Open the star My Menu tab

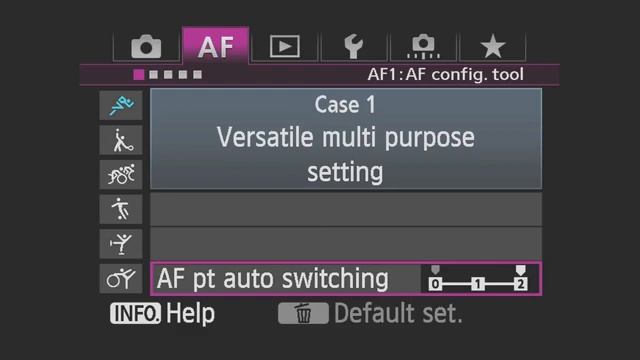click(x=493, y=46)
